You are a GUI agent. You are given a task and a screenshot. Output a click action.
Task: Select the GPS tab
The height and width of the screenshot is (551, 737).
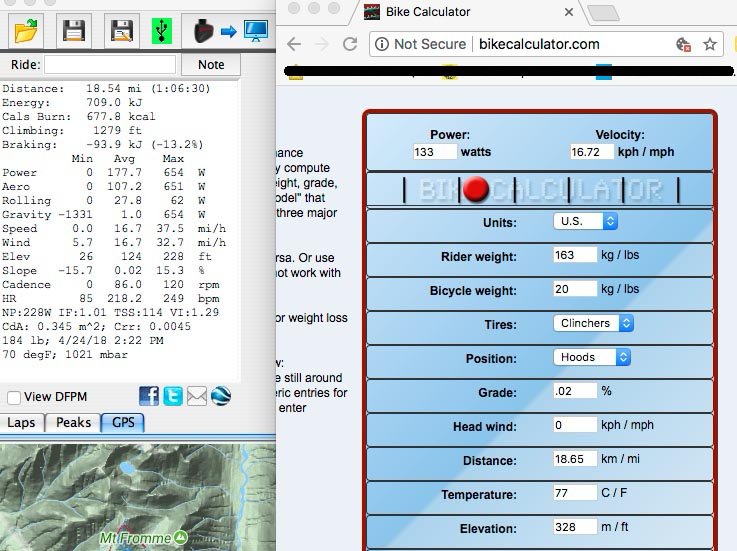[x=123, y=422]
